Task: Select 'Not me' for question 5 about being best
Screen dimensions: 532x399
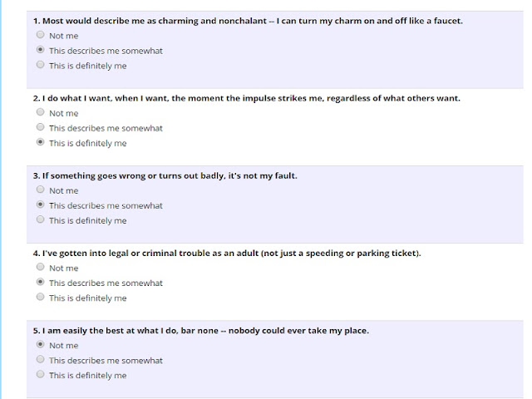Action: [x=41, y=344]
